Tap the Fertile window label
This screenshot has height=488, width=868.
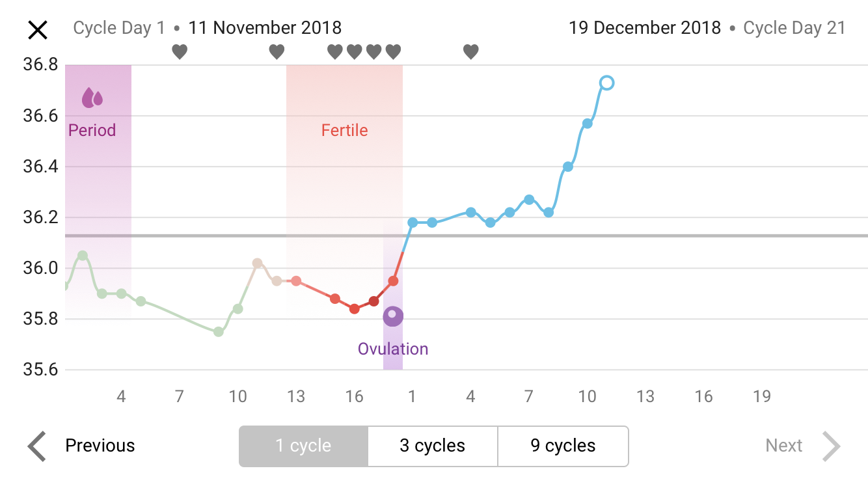point(344,131)
